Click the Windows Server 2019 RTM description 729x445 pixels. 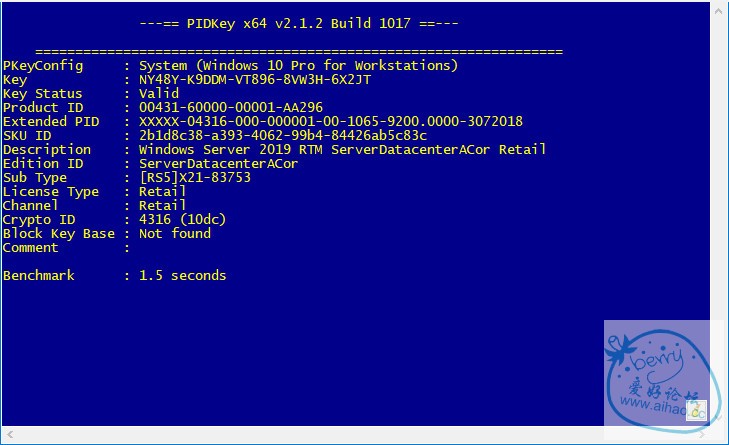point(343,150)
